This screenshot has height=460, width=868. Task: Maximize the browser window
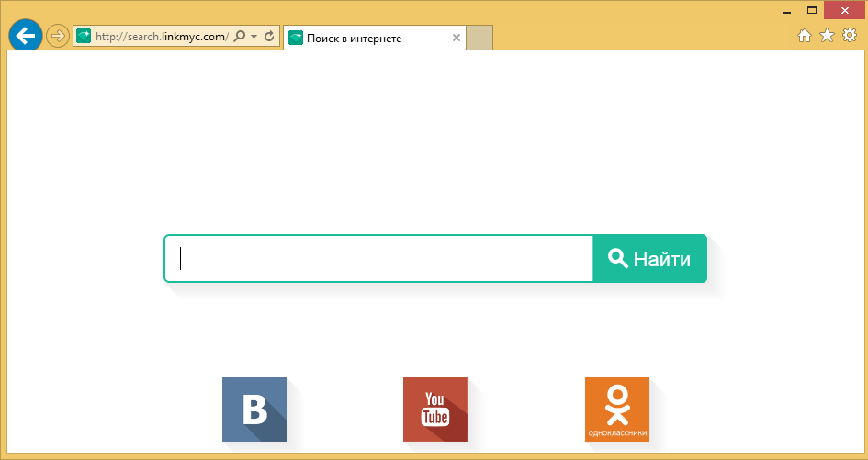(812, 10)
